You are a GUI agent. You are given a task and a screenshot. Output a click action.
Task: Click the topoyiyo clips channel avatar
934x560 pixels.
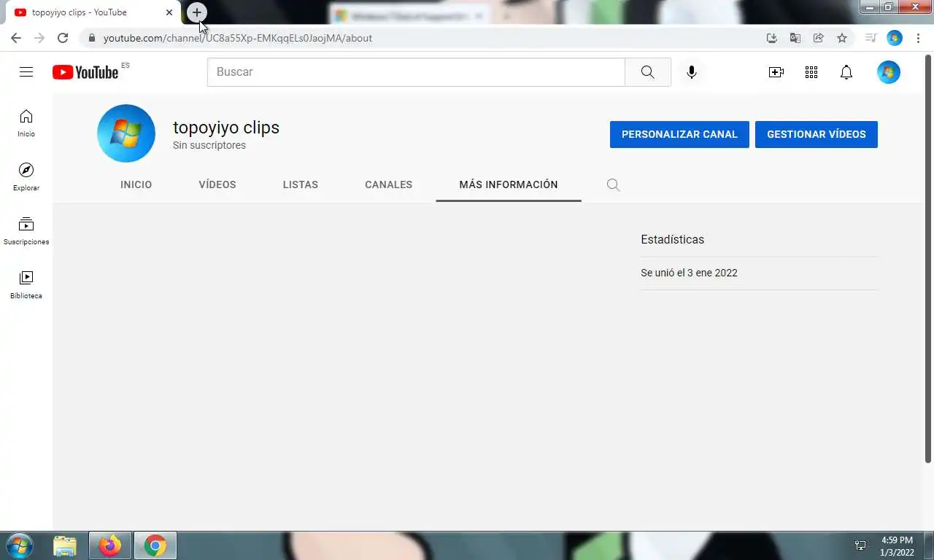(x=126, y=133)
